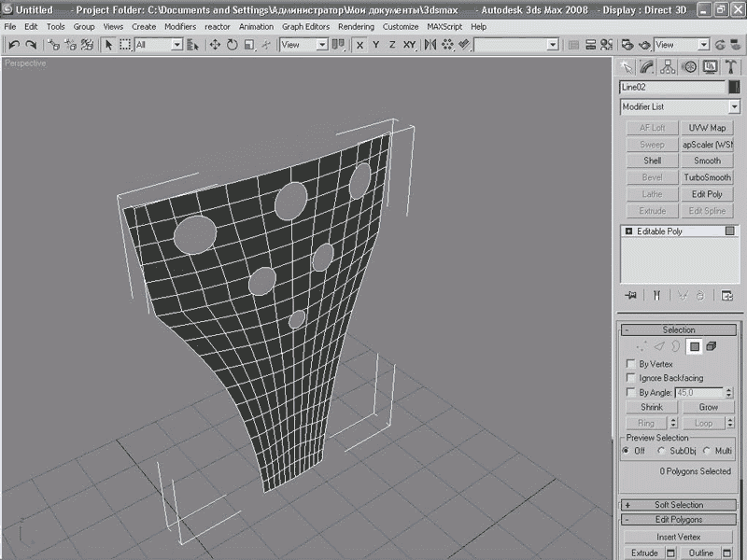Tick the Ignore Backfacing checkbox

632,378
